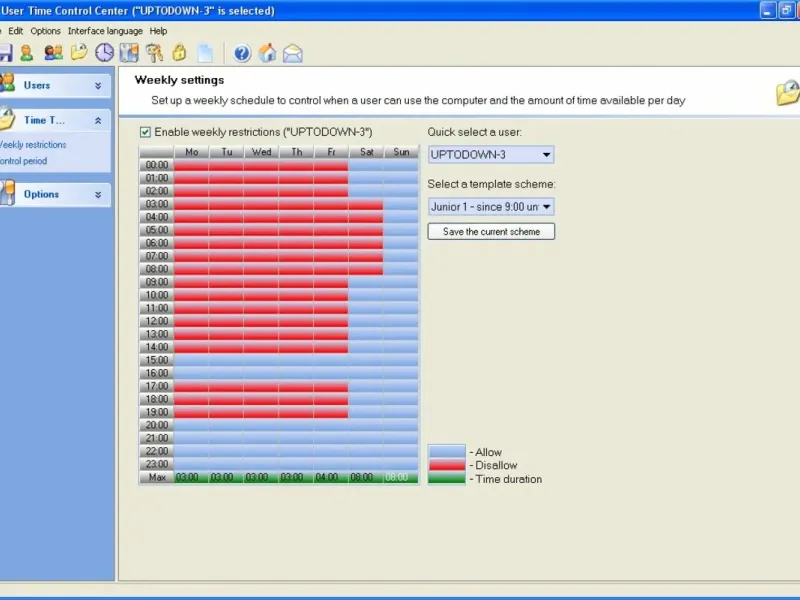Viewport: 800px width, 600px height.
Task: Toggle Tuesday 12:00 schedule cell
Action: (227, 321)
